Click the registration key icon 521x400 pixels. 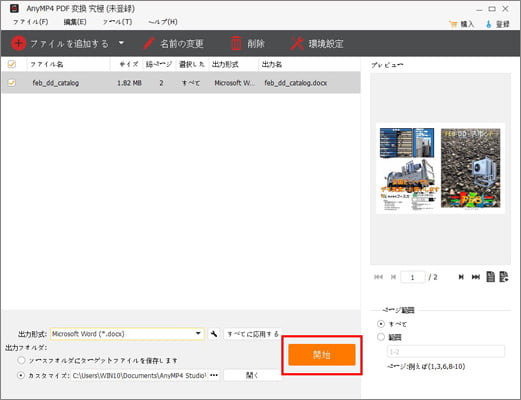click(x=489, y=24)
